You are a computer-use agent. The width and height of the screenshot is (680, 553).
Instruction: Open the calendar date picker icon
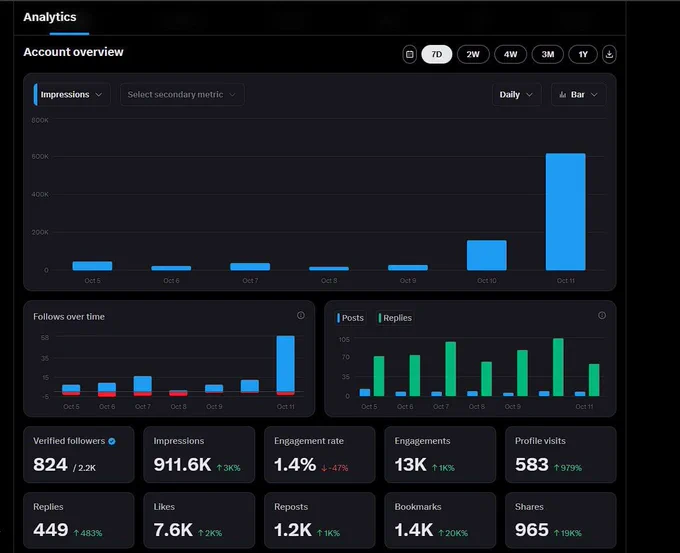(x=409, y=54)
